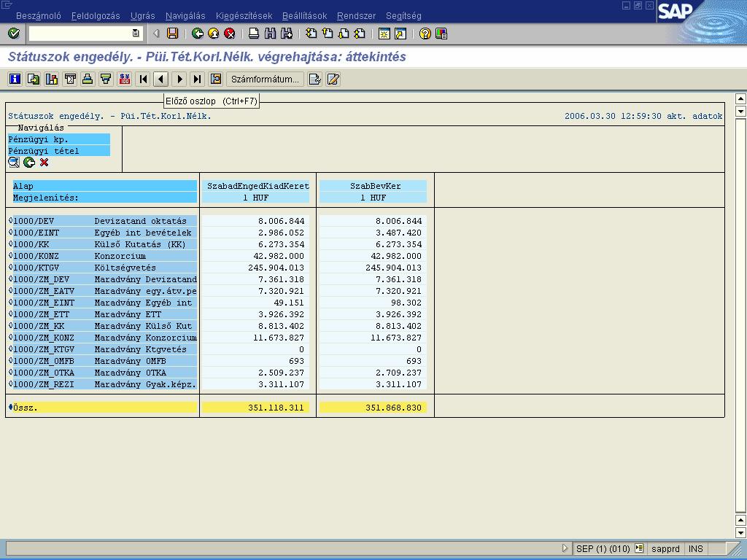Collapse the Össz. total row
The height and width of the screenshot is (560, 747).
pyautogui.click(x=10, y=407)
